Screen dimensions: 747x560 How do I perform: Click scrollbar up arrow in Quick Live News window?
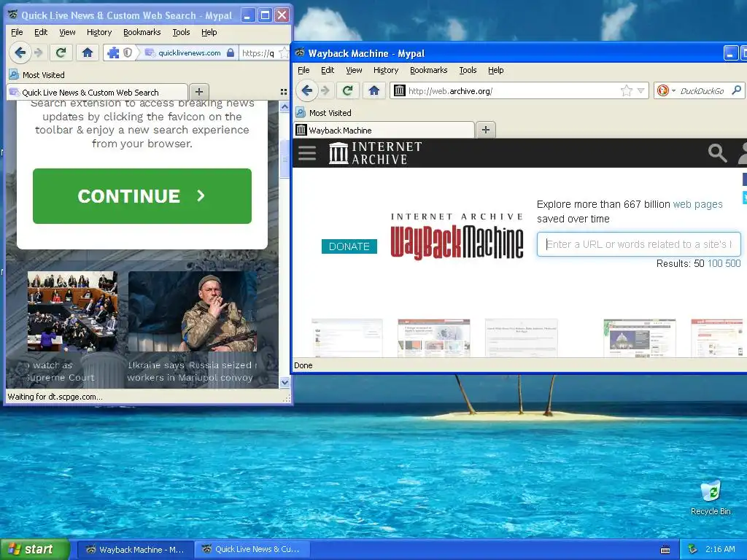(x=285, y=107)
